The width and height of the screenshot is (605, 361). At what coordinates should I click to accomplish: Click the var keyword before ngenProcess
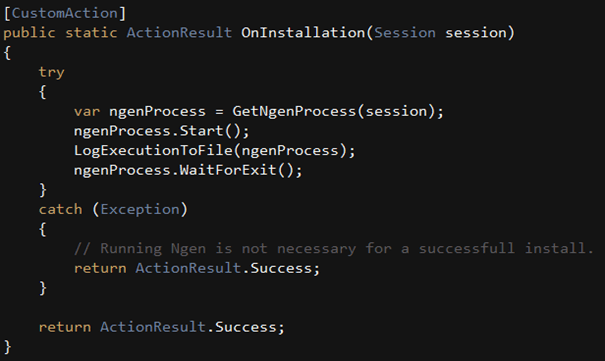click(x=87, y=111)
